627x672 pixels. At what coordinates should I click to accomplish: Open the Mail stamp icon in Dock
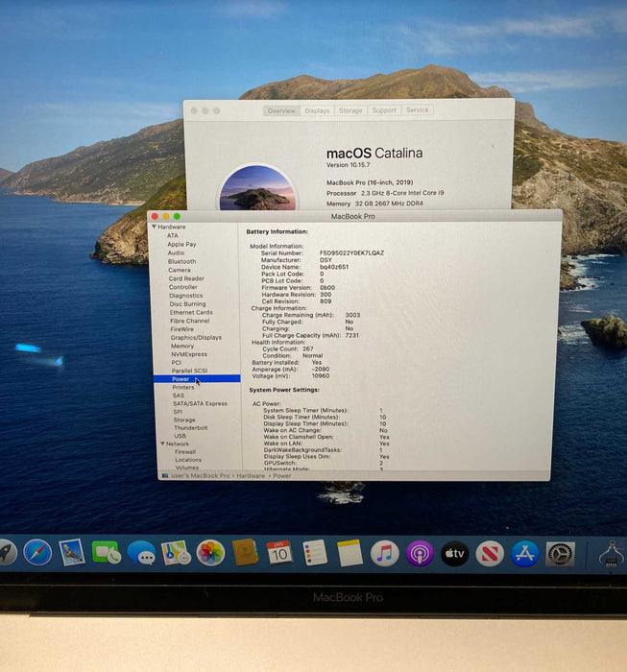tap(72, 552)
